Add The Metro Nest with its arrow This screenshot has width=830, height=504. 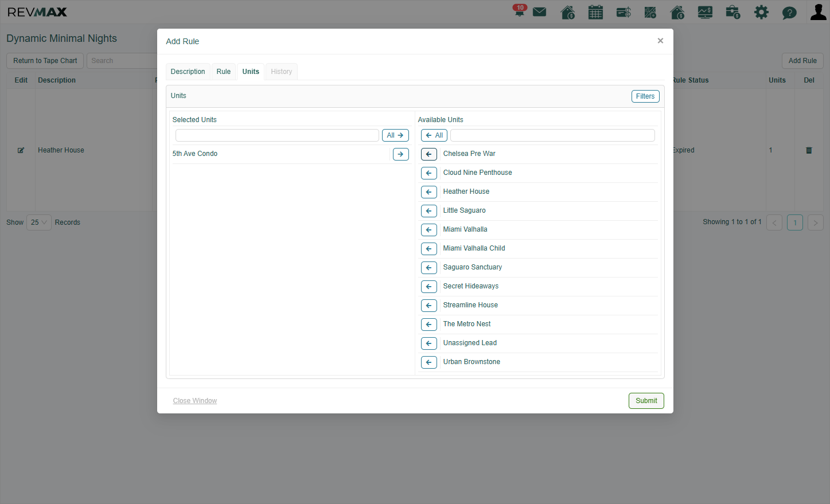click(428, 324)
